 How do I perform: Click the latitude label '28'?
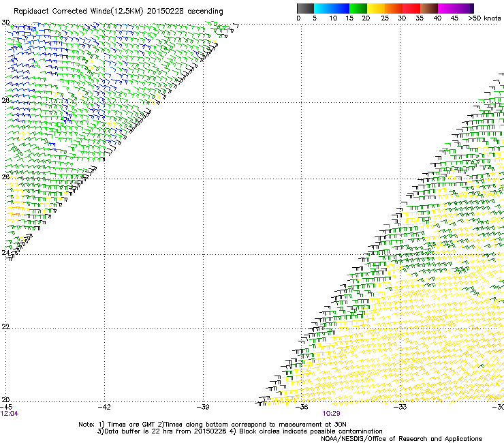5,100
